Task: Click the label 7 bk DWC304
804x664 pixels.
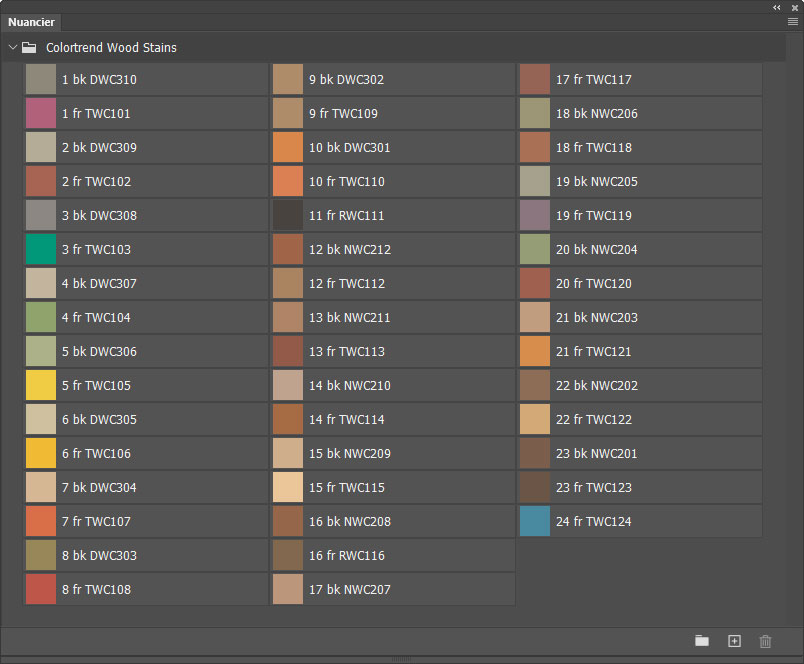Action: [x=99, y=487]
